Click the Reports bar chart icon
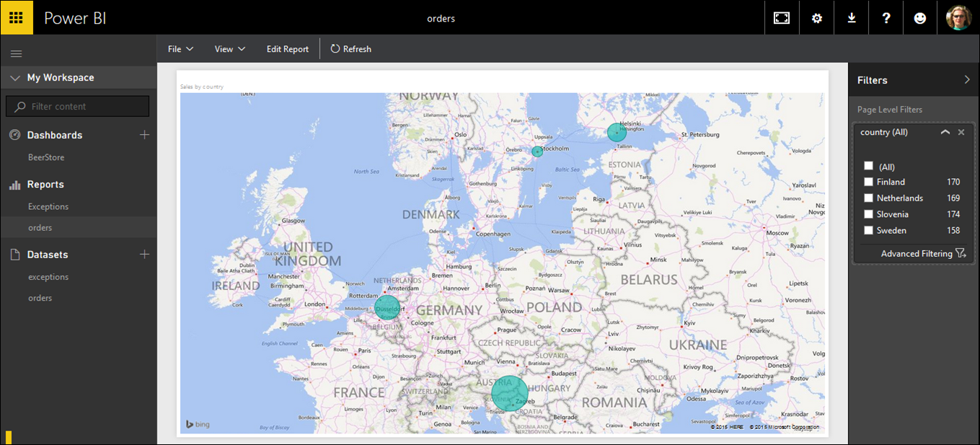This screenshot has width=980, height=445. [x=15, y=185]
